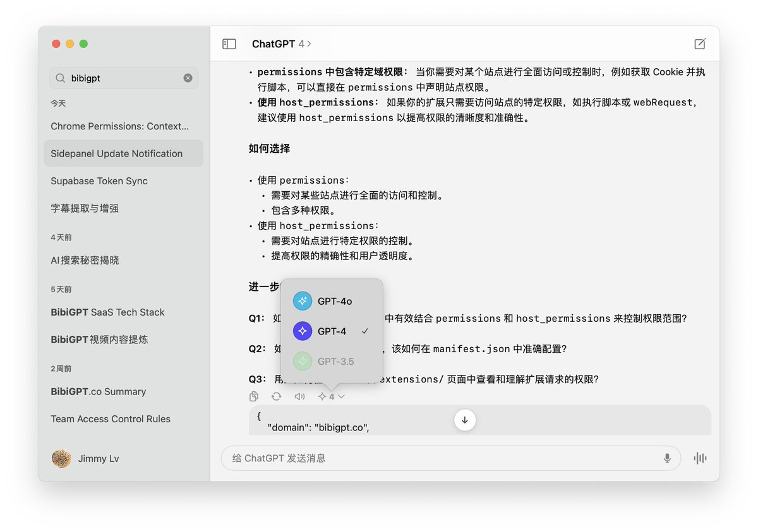The height and width of the screenshot is (532, 758).
Task: Click the 如何选择 heading
Action: [269, 148]
